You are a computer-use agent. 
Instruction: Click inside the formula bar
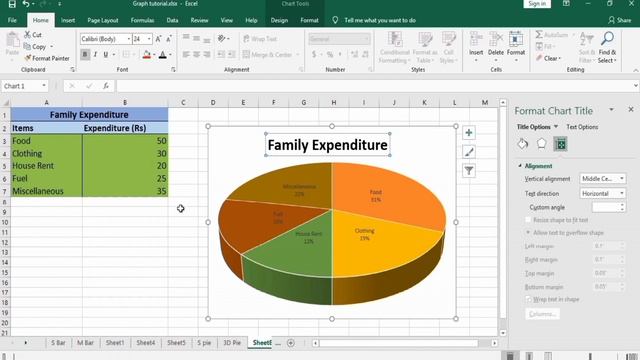375,86
